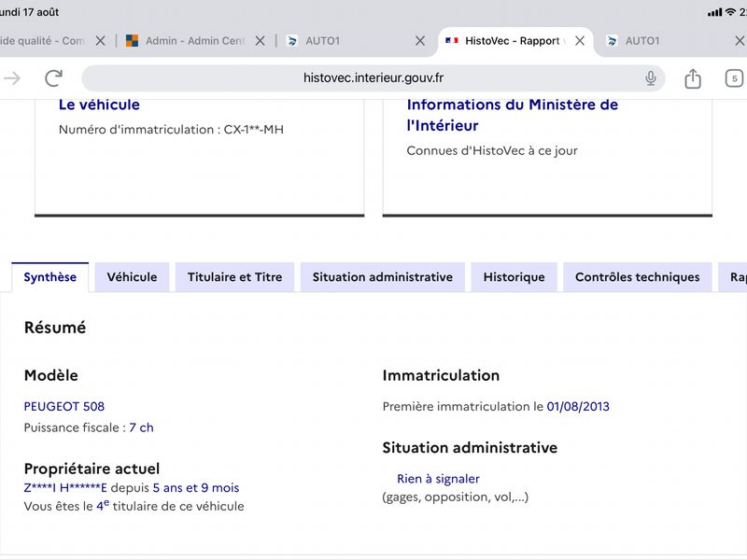
Task: Click the Rien à signaler status
Action: [x=438, y=479]
